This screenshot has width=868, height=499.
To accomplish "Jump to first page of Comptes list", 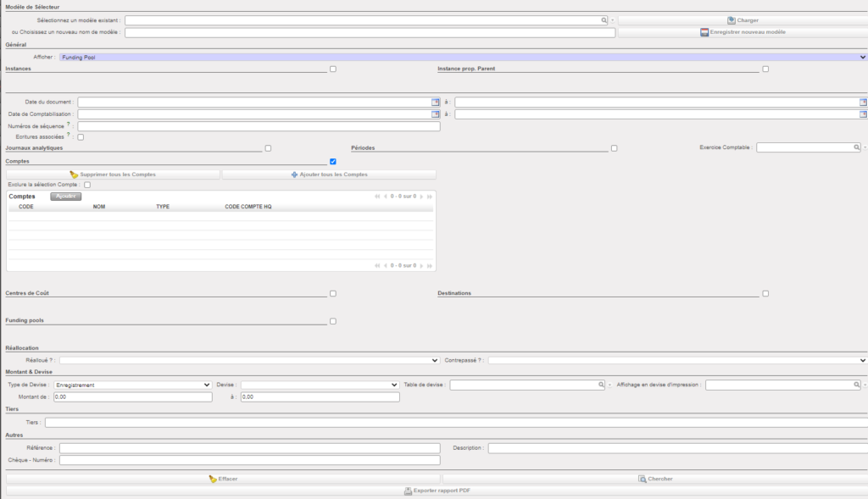I will click(x=376, y=196).
